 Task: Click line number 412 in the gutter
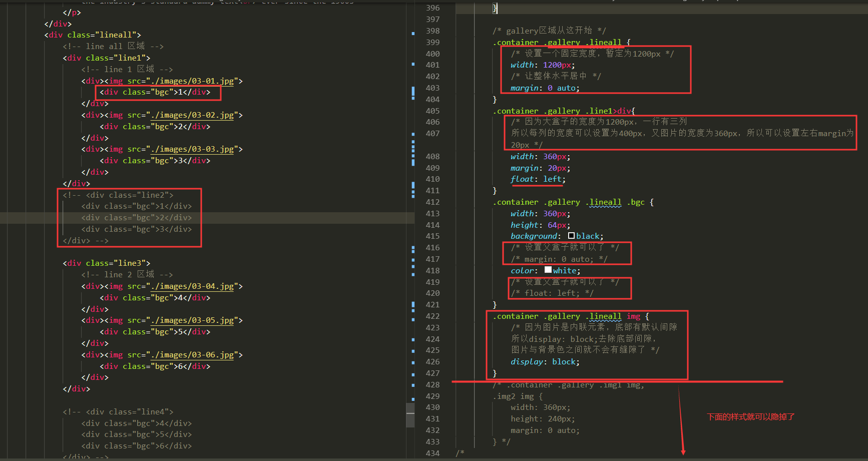[432, 202]
